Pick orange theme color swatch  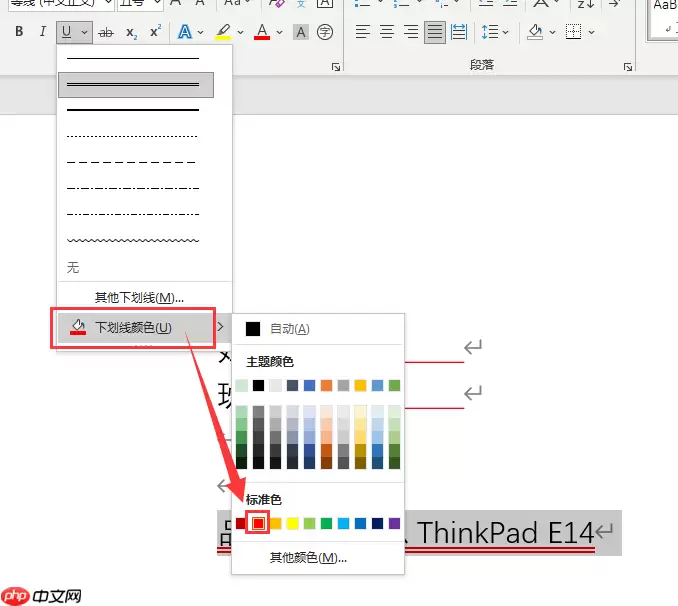point(326,385)
